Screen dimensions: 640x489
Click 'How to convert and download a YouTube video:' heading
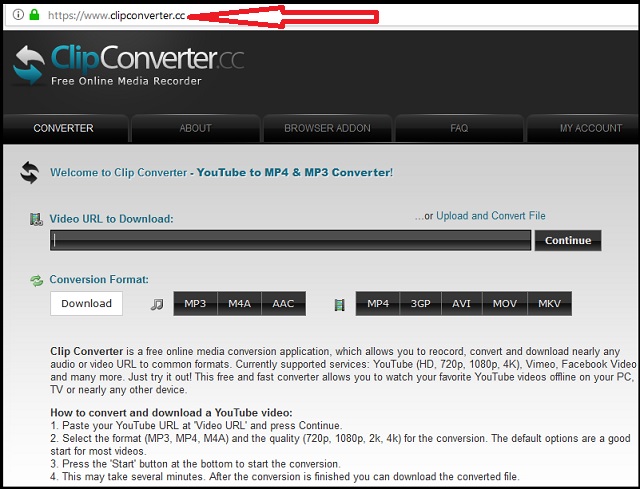coord(171,413)
